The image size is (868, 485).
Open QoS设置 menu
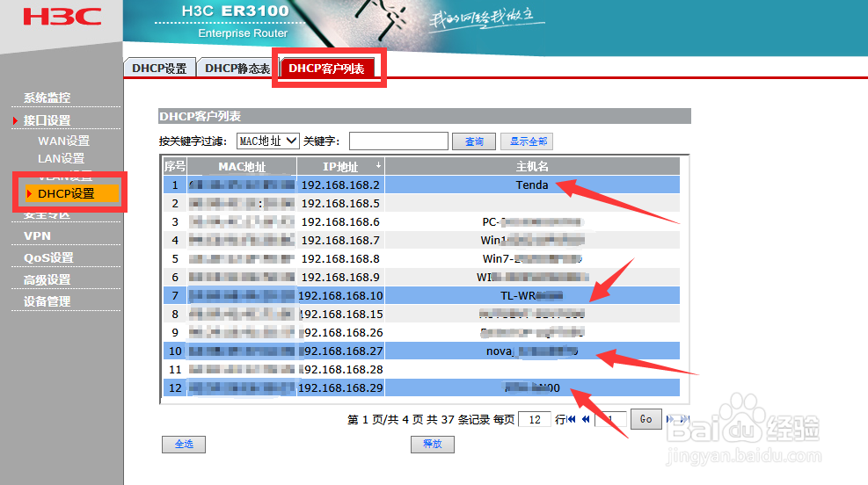[x=48, y=257]
